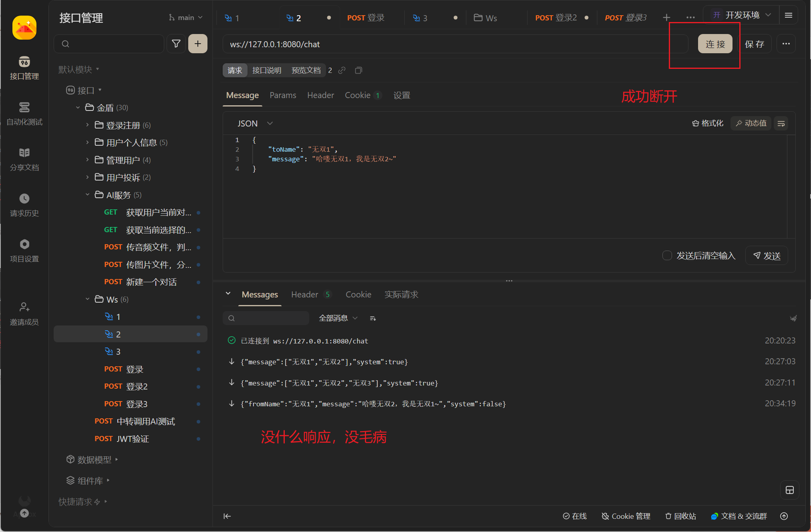Open the 实际请求 response tab
Image resolution: width=811 pixels, height=532 pixels.
coord(401,295)
